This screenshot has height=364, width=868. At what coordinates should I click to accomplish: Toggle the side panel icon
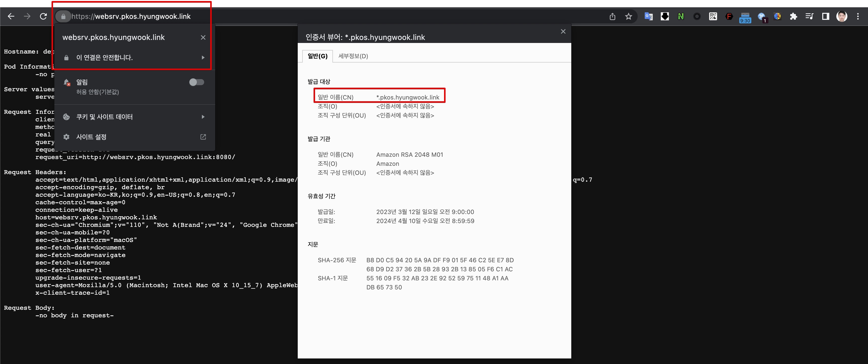(x=825, y=16)
